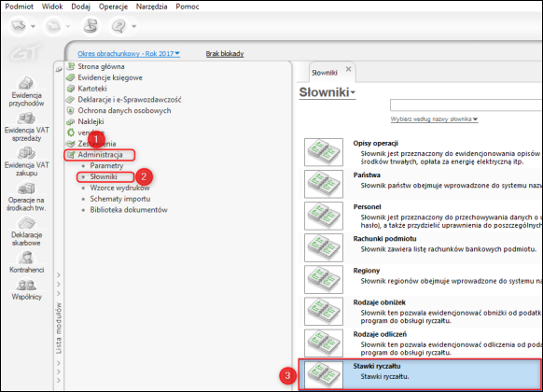
Task: Open the Dodaj menu
Action: pyautogui.click(x=80, y=7)
